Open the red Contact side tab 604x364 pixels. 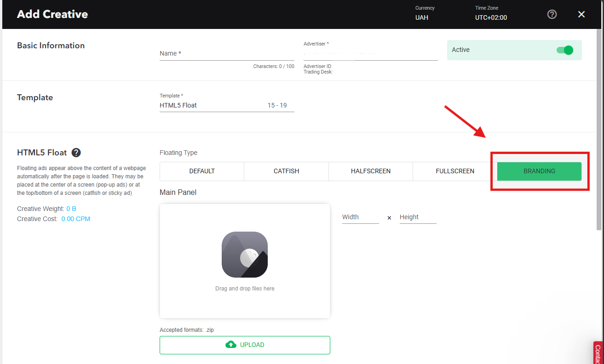(x=598, y=353)
